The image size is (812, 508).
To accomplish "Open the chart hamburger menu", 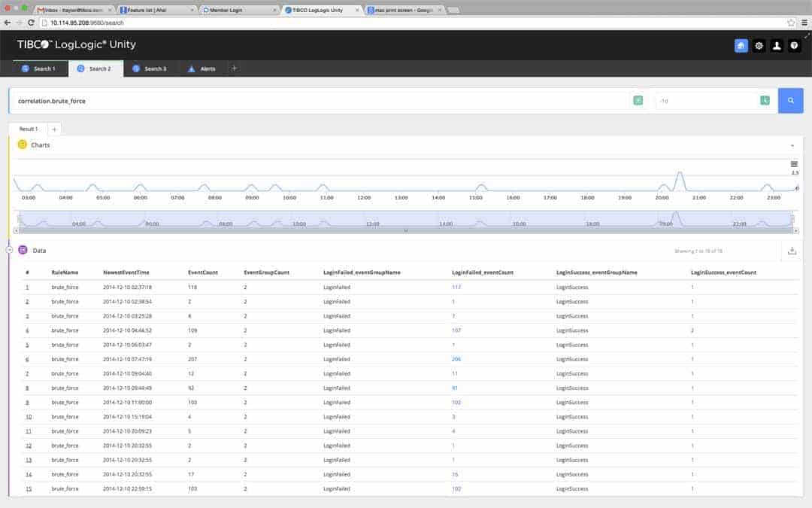I will pos(794,164).
